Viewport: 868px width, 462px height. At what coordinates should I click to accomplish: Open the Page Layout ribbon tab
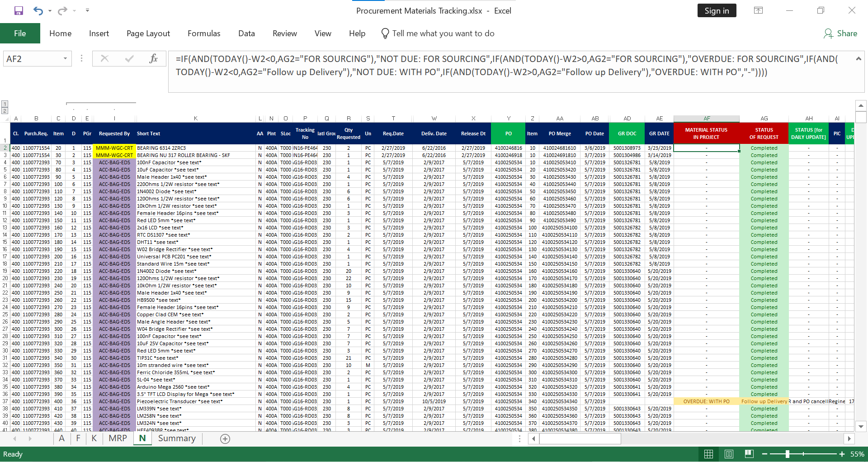tap(148, 33)
